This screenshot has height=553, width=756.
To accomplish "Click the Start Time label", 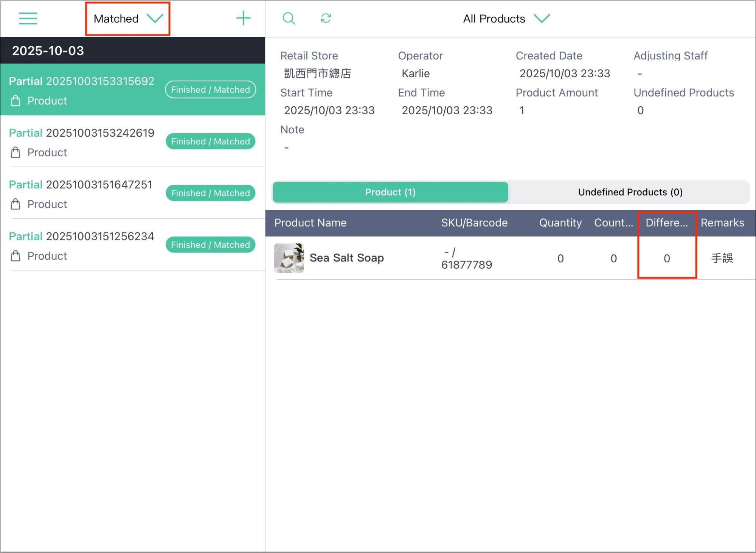I will pyautogui.click(x=306, y=93).
